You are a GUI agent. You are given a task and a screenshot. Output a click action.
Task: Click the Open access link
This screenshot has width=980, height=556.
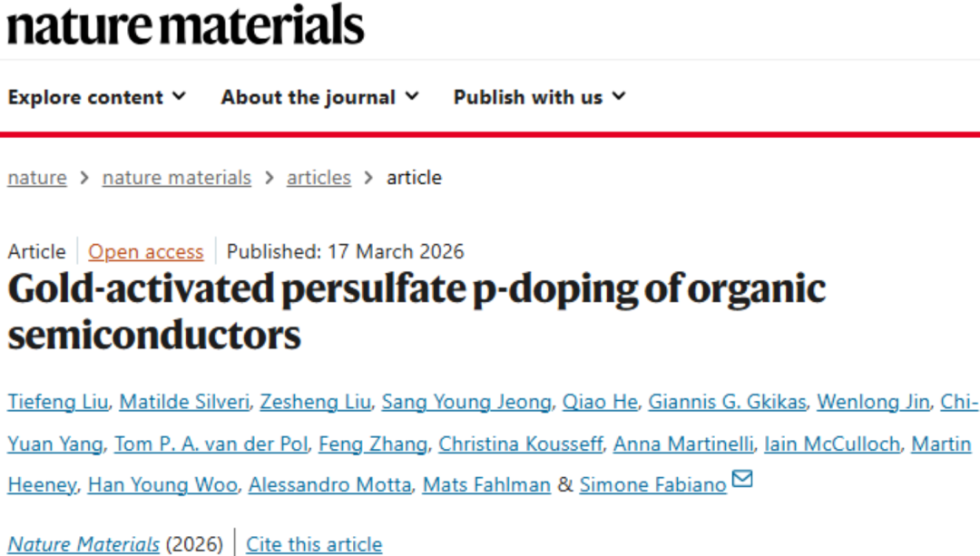tap(145, 251)
